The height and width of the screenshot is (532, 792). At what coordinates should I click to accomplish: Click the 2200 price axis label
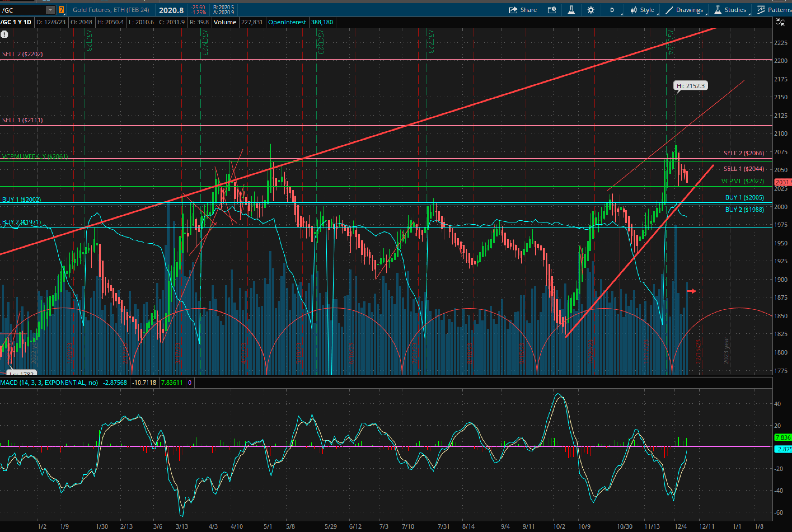[x=781, y=61]
